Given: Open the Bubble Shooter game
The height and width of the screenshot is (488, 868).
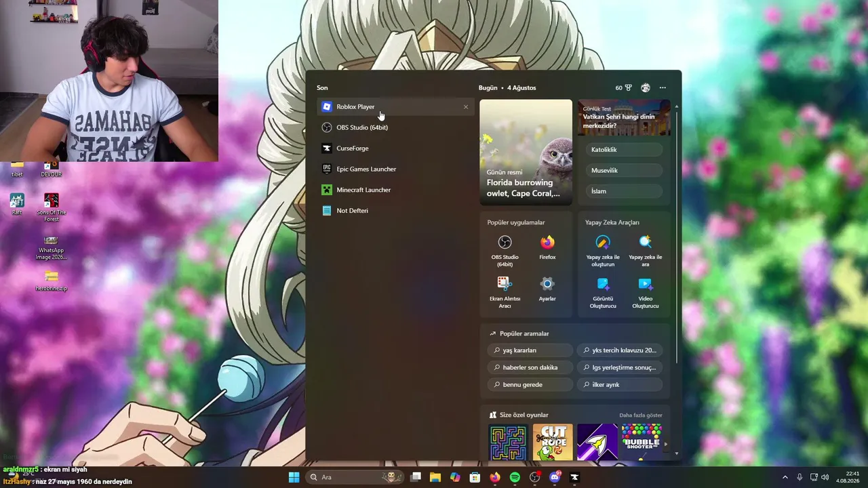Looking at the screenshot, I should 642,443.
